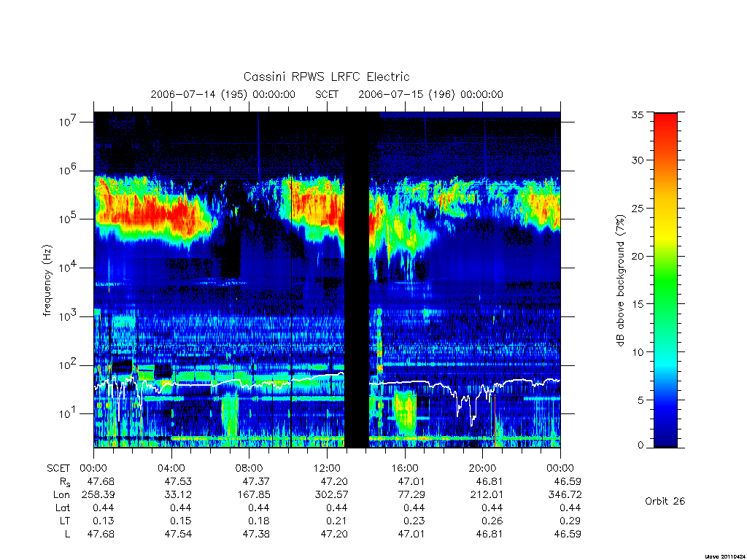Screen dimensions: 747x560
Task: Click the 04:00 time tick label
Action: point(171,468)
